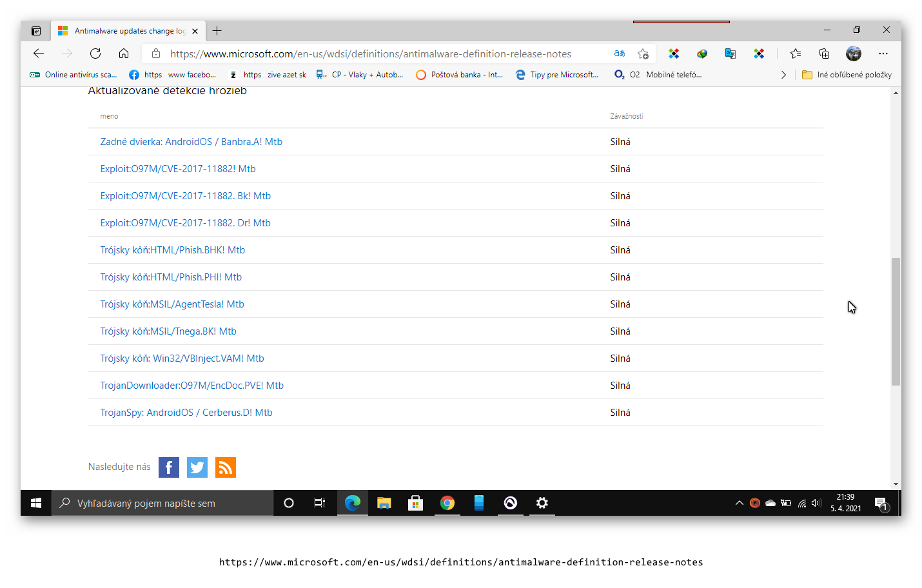Open the O2 Mobilné telefó... bookmark
The image size is (922, 588).
[658, 75]
